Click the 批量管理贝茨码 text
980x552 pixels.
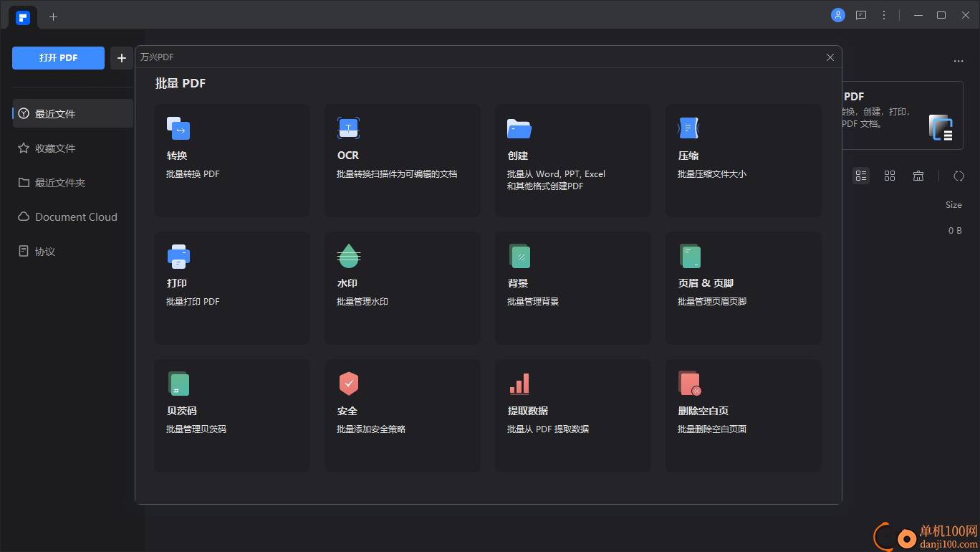click(196, 429)
